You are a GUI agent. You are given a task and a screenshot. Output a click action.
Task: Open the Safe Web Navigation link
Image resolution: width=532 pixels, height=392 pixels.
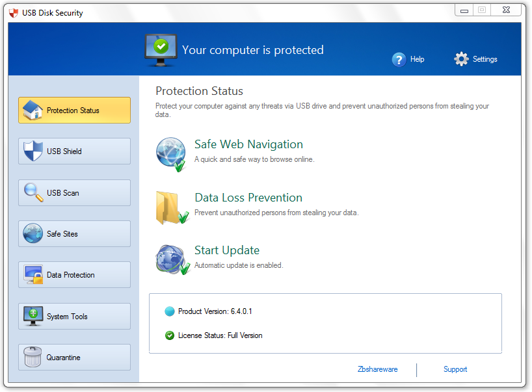point(248,144)
